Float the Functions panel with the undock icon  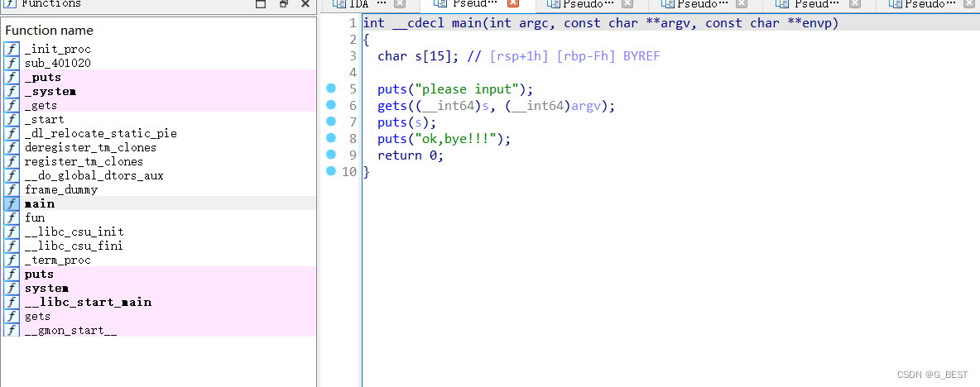tap(284, 4)
